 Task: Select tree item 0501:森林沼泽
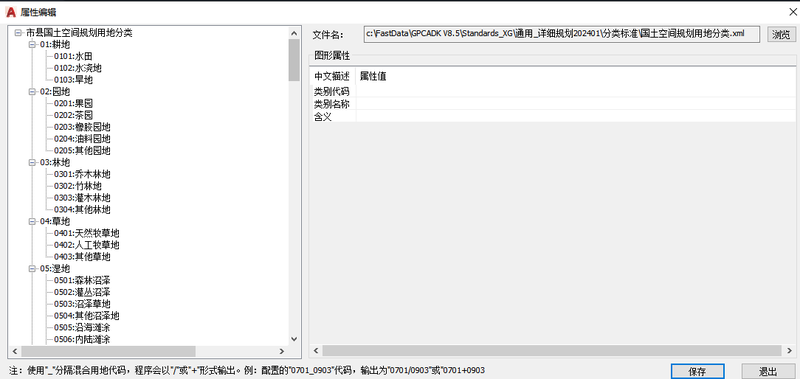click(x=82, y=280)
